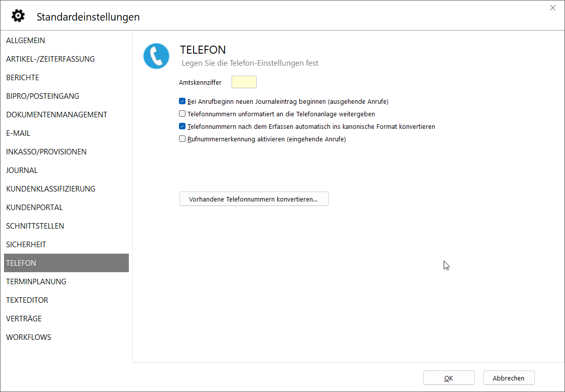Switch to the E-MAIL settings section
Screen dimensions: 565x392
(x=18, y=133)
